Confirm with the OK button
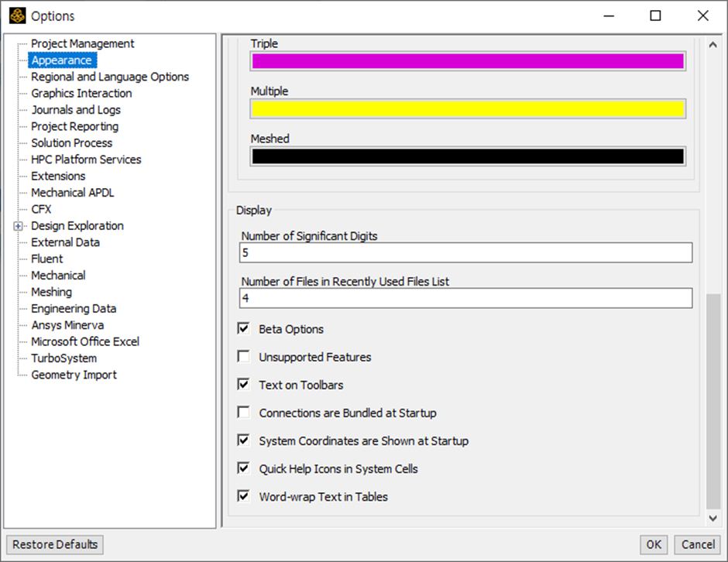The width and height of the screenshot is (728, 562). point(654,544)
